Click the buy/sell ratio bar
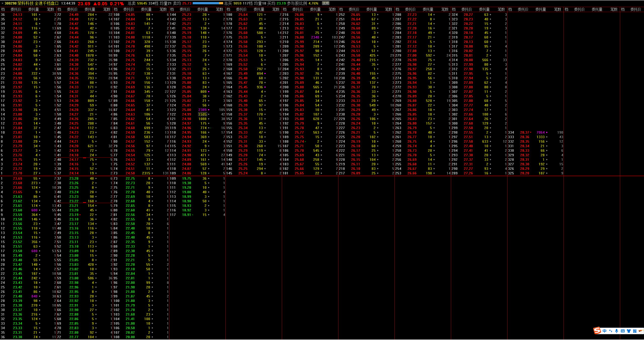This screenshot has height=340, width=644. pyautogui.click(x=208, y=3)
